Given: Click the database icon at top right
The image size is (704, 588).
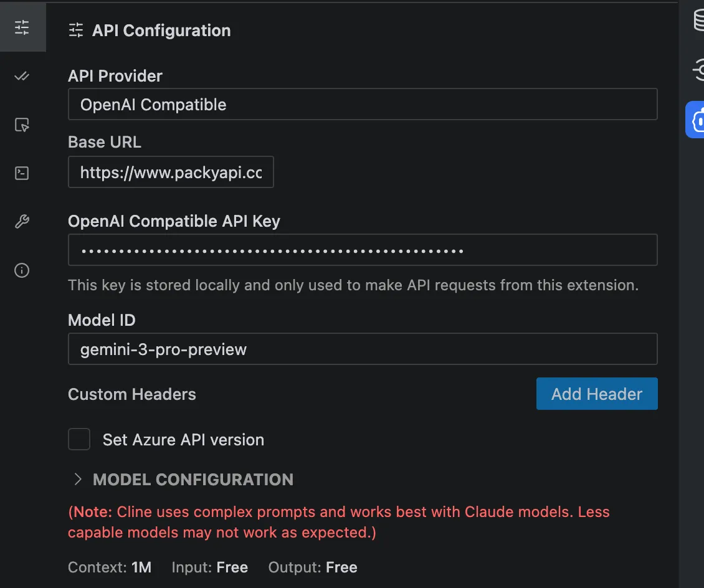Looking at the screenshot, I should pyautogui.click(x=699, y=21).
